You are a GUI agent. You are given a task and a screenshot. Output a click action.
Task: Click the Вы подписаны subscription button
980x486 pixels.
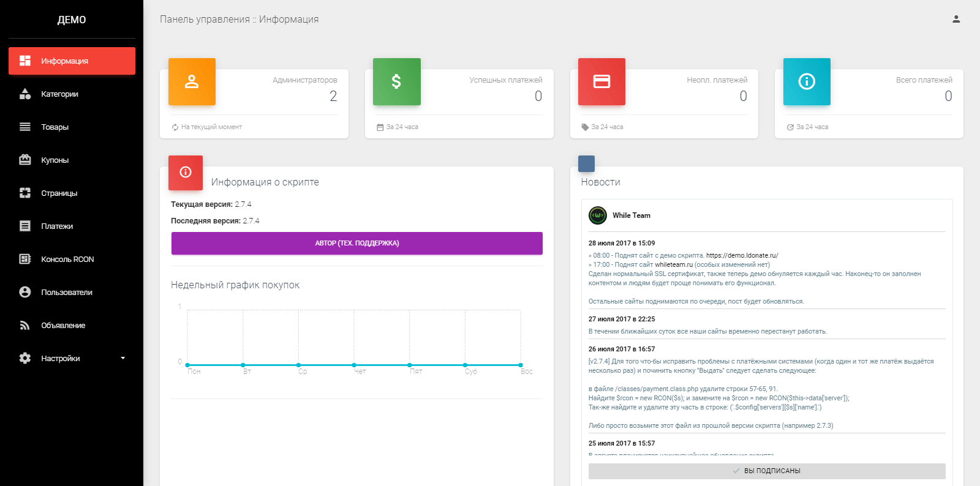click(x=767, y=471)
